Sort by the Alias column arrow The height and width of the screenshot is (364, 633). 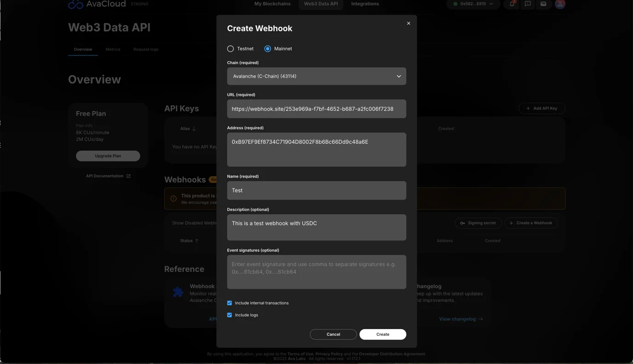click(194, 129)
